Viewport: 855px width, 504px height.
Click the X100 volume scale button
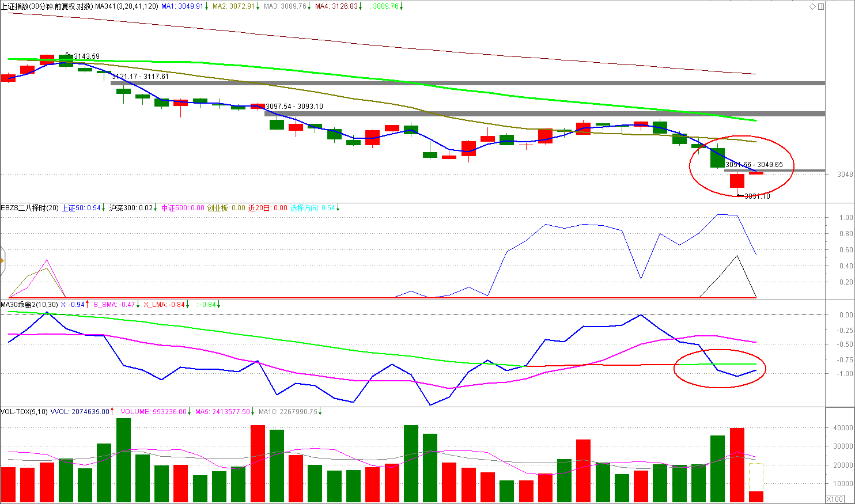[x=835, y=499]
